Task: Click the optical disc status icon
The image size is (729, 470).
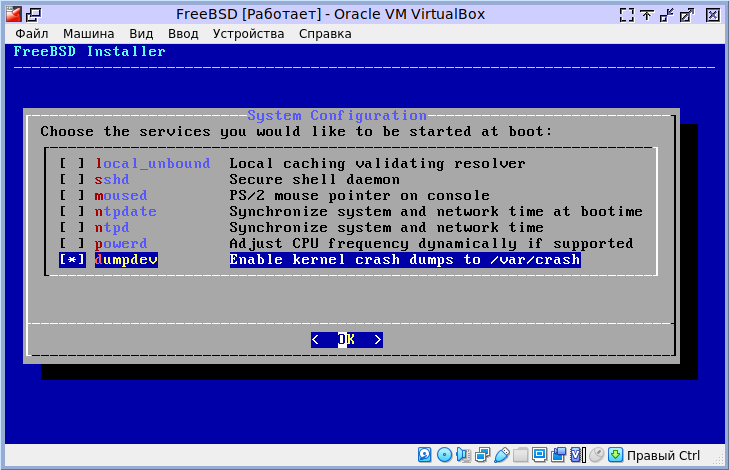Action: (444, 455)
